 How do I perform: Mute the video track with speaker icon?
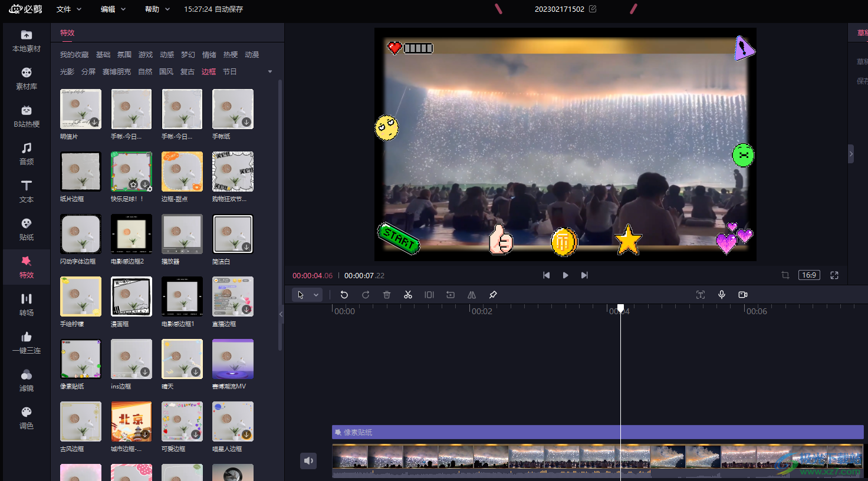(x=309, y=461)
